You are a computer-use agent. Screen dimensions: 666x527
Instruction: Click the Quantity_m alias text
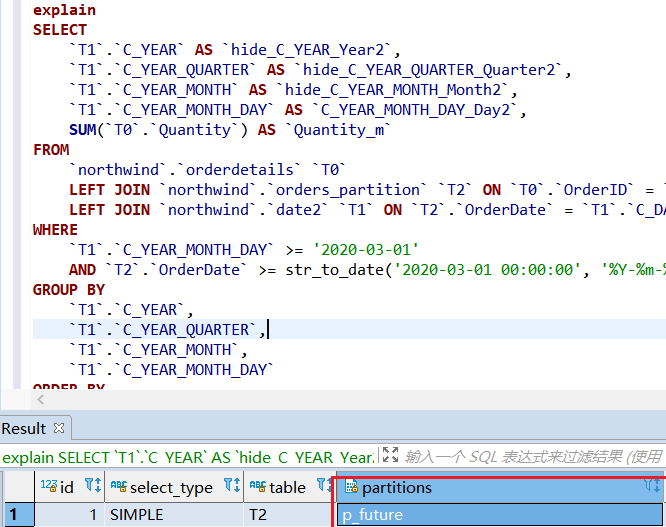[x=339, y=130]
